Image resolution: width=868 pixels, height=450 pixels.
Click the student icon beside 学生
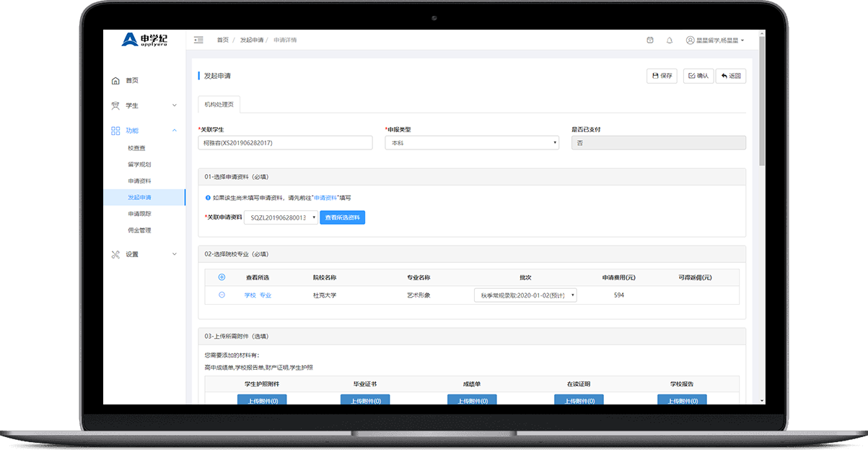point(115,105)
